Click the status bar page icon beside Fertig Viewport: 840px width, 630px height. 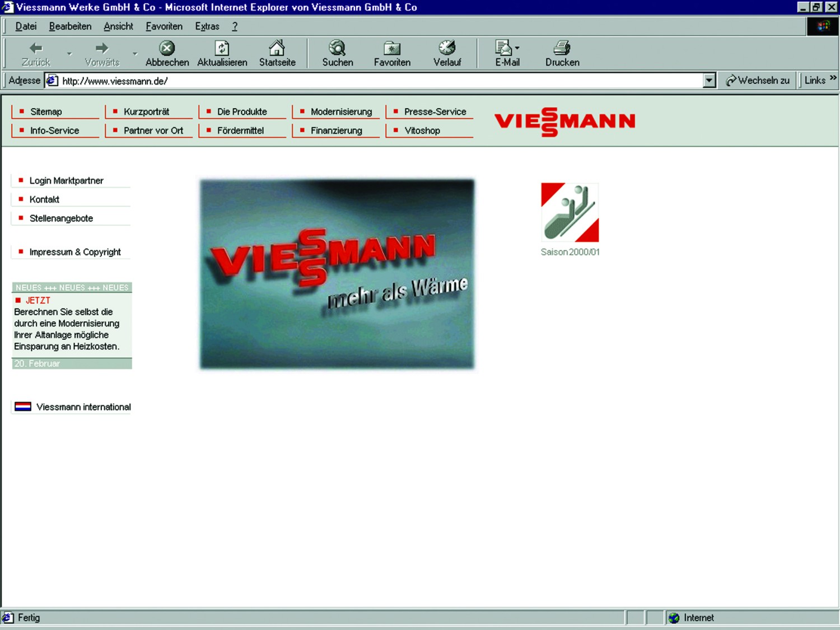coord(8,618)
